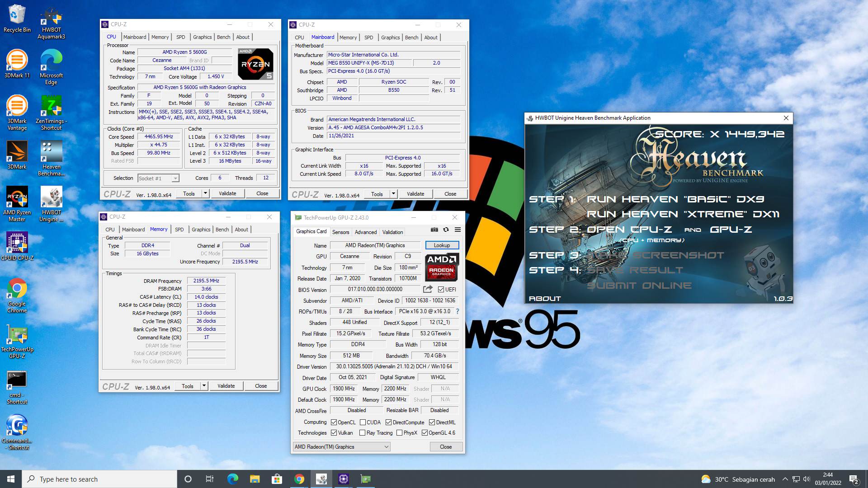The height and width of the screenshot is (488, 868).
Task: Toggle DirectML checkbox
Action: (432, 422)
